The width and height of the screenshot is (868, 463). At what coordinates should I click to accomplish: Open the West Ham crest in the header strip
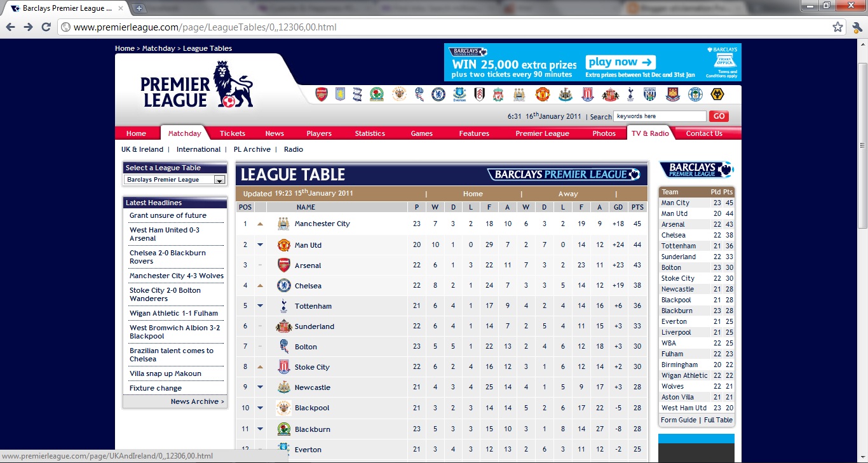click(x=673, y=95)
